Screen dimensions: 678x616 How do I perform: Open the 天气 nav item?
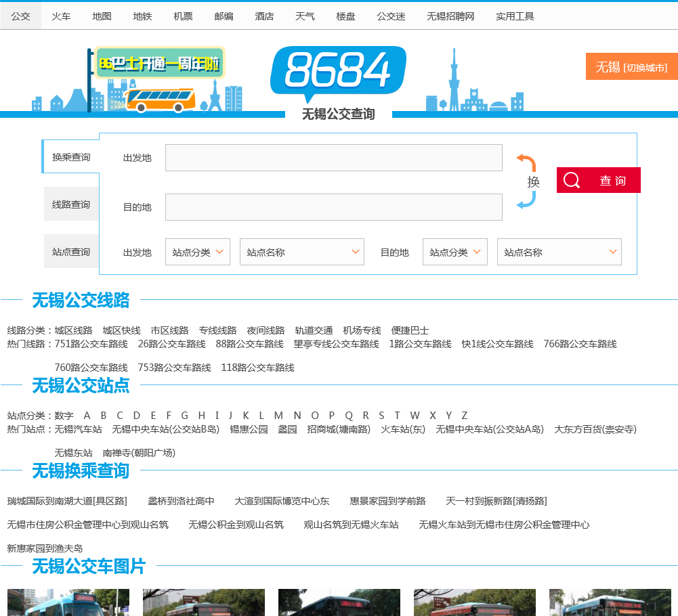(305, 16)
